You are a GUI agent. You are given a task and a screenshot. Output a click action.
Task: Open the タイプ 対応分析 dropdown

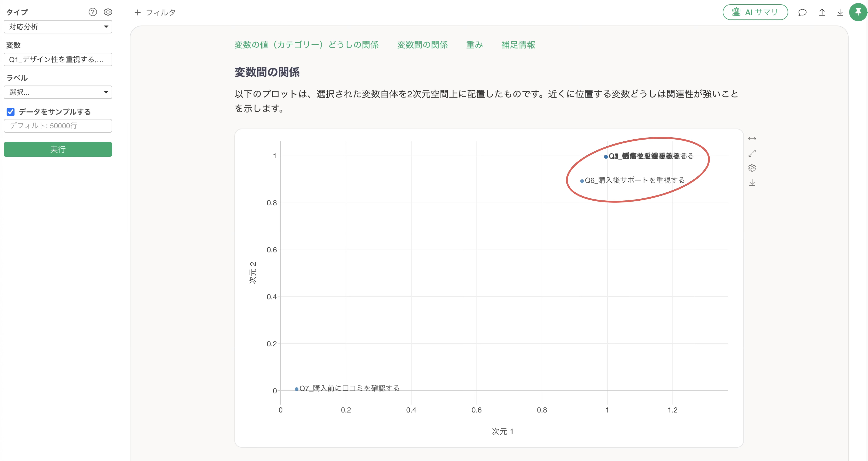pyautogui.click(x=58, y=27)
